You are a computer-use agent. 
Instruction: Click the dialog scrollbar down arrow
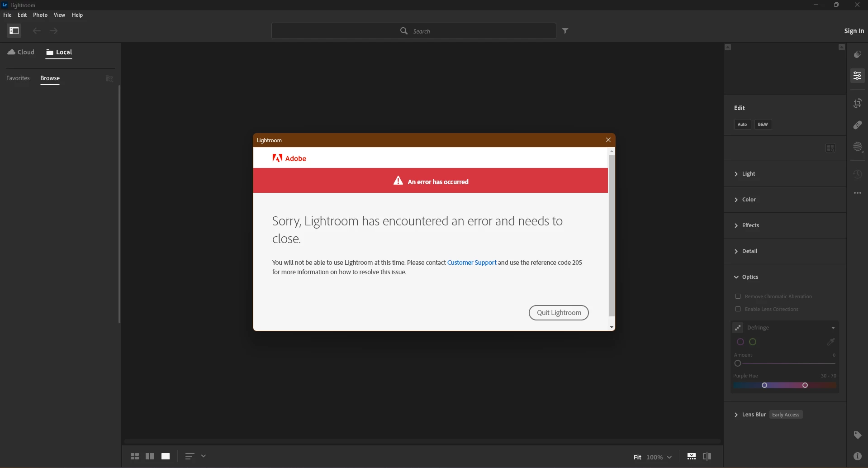(x=612, y=327)
